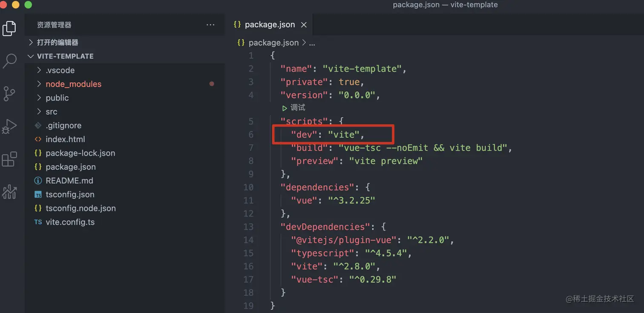Click line number 13 in the gutter
Viewport: 644px width, 313px height.
coord(248,227)
